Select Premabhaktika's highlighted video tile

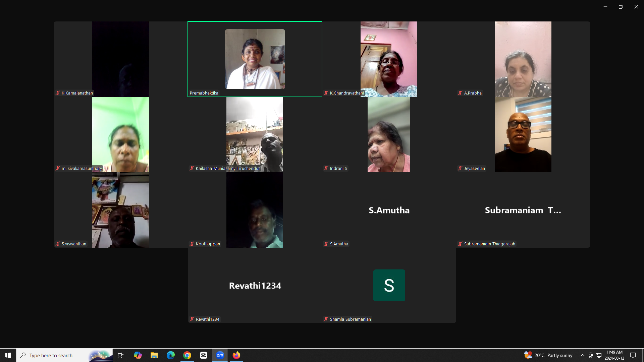pyautogui.click(x=255, y=59)
